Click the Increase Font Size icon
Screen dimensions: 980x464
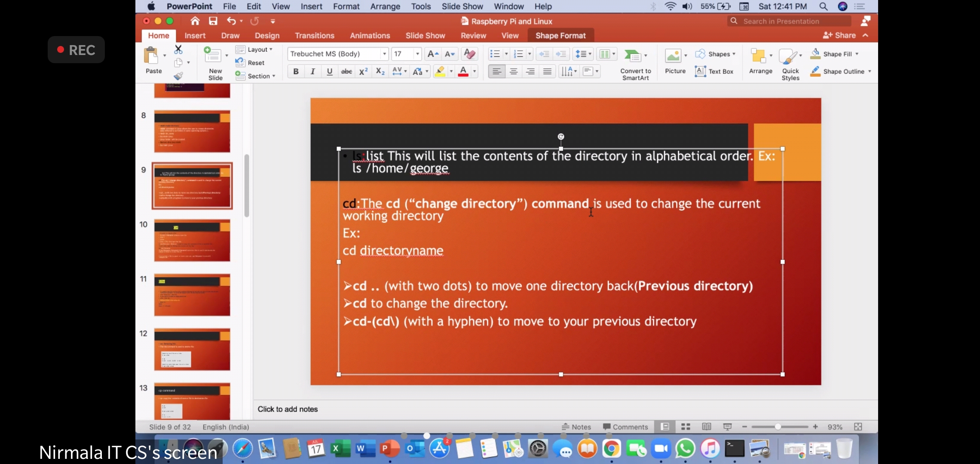click(x=433, y=54)
